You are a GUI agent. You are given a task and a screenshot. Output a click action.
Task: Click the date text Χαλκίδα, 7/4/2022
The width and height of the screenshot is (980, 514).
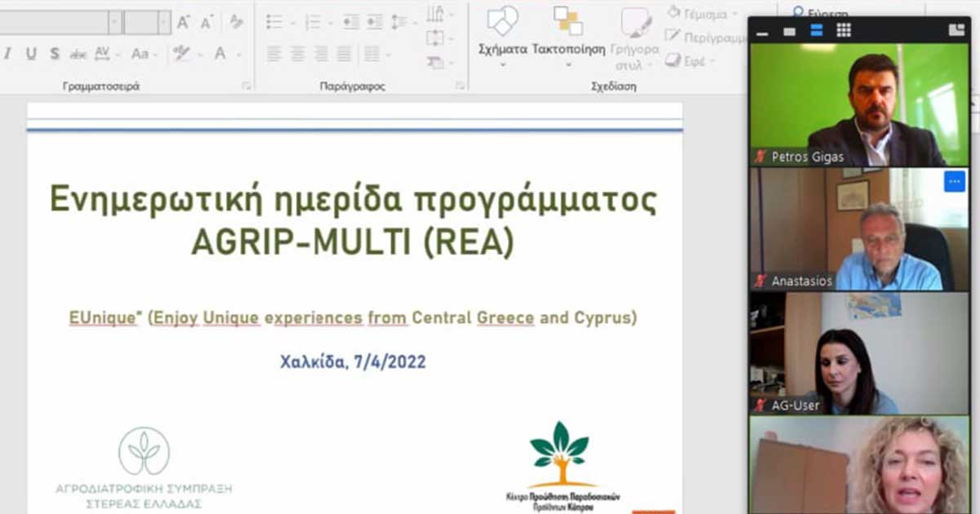(353, 362)
